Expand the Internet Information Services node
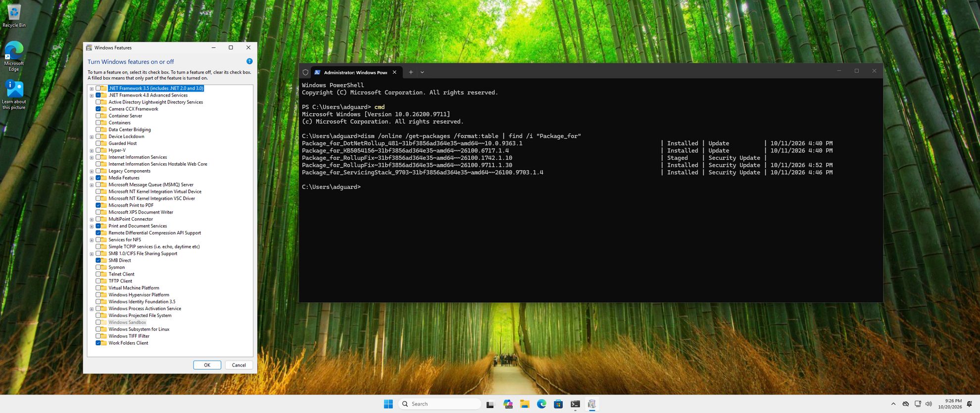This screenshot has height=413, width=980. (92, 157)
